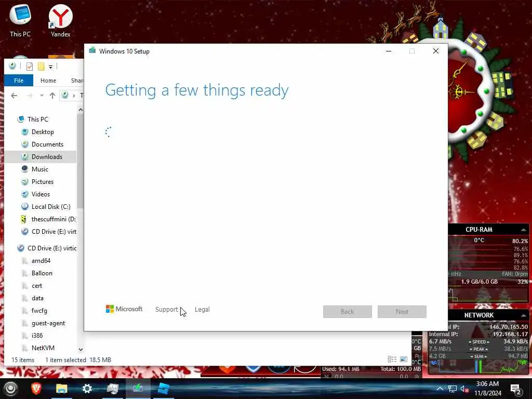The height and width of the screenshot is (399, 532).
Task: Minimize the Windows 10 Setup window
Action: click(x=389, y=51)
